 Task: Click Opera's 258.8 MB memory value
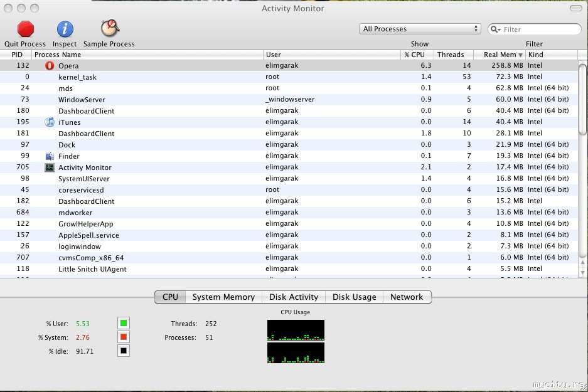[507, 65]
